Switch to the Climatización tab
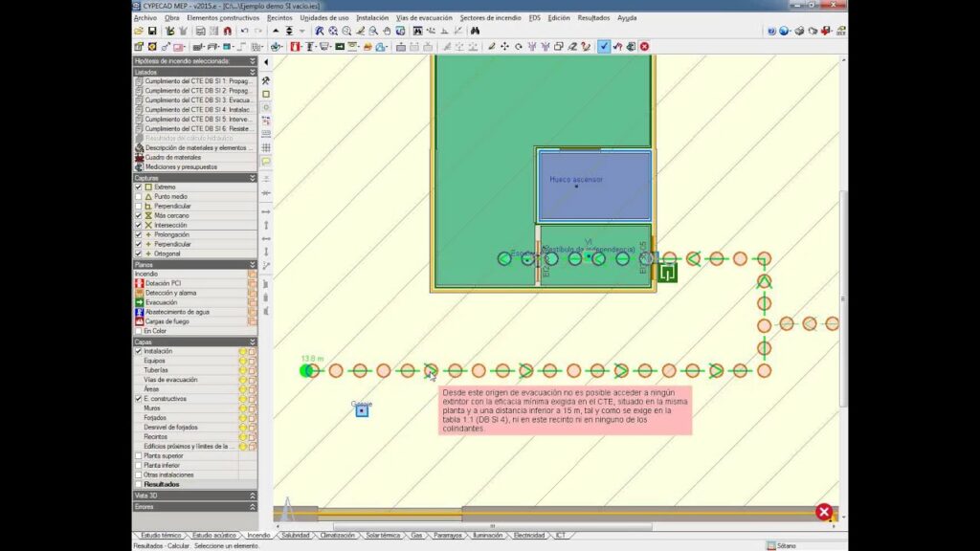 point(337,536)
